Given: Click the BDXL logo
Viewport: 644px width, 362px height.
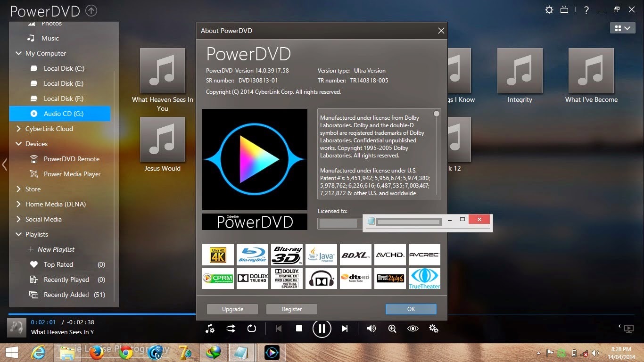Looking at the screenshot, I should (x=355, y=255).
